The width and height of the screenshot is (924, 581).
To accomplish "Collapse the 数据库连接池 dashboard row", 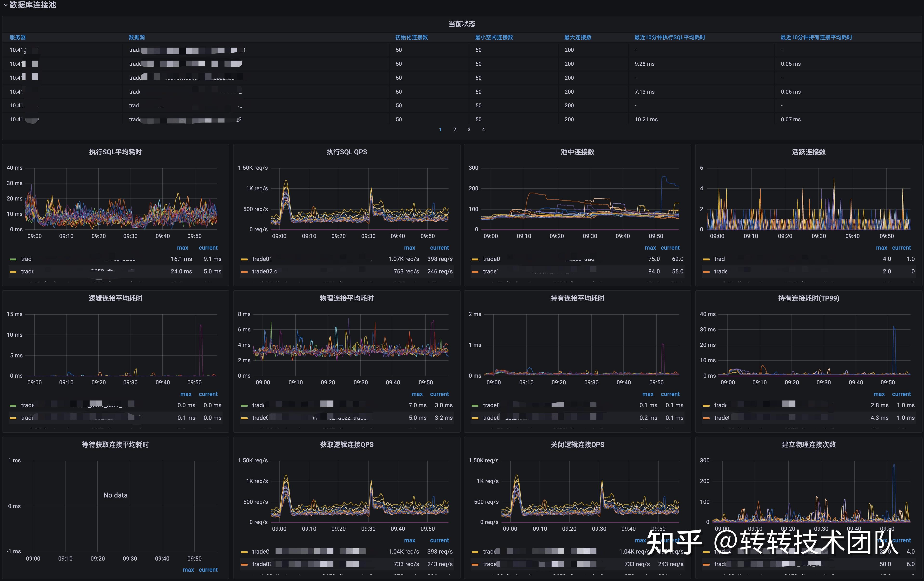I will click(x=32, y=5).
